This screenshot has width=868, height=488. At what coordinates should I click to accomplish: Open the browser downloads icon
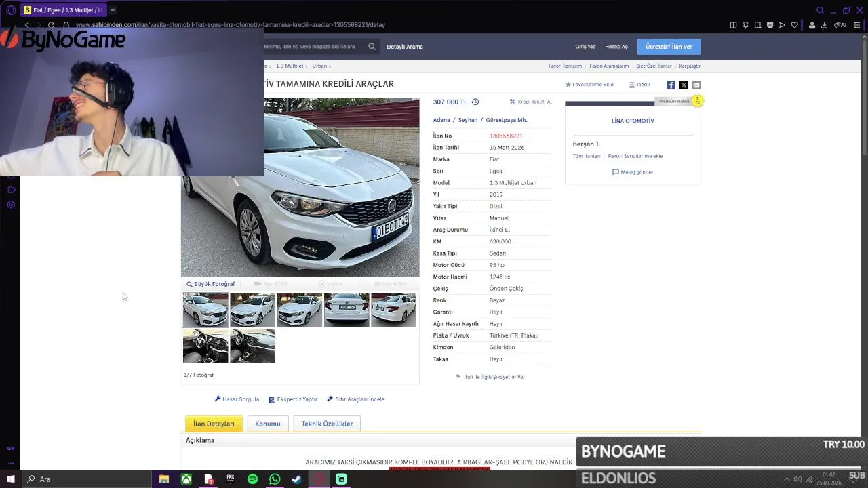(824, 25)
